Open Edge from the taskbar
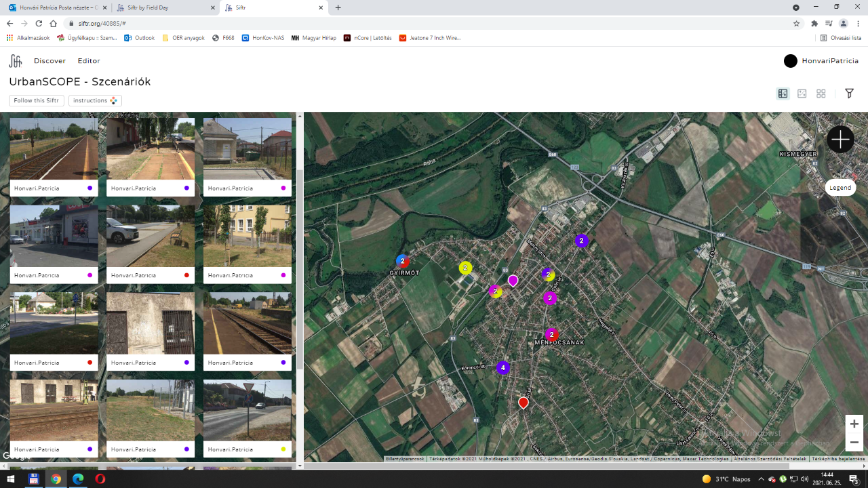 point(78,479)
